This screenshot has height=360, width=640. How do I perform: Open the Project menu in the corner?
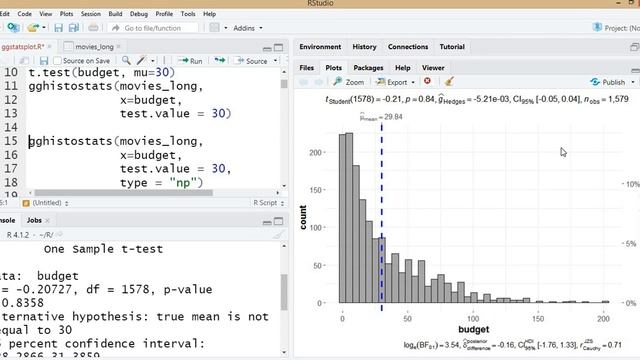point(616,28)
